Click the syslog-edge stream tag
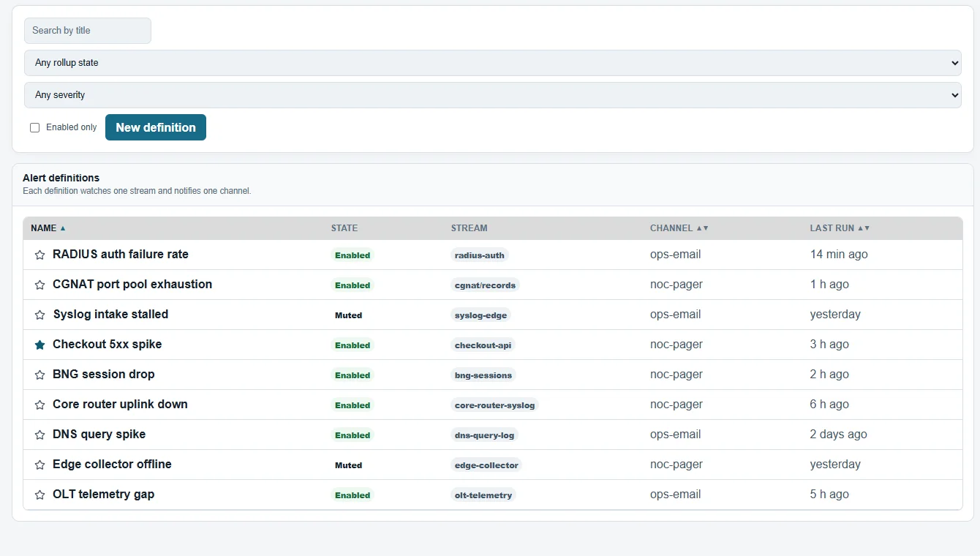The height and width of the screenshot is (556, 980). click(x=480, y=315)
